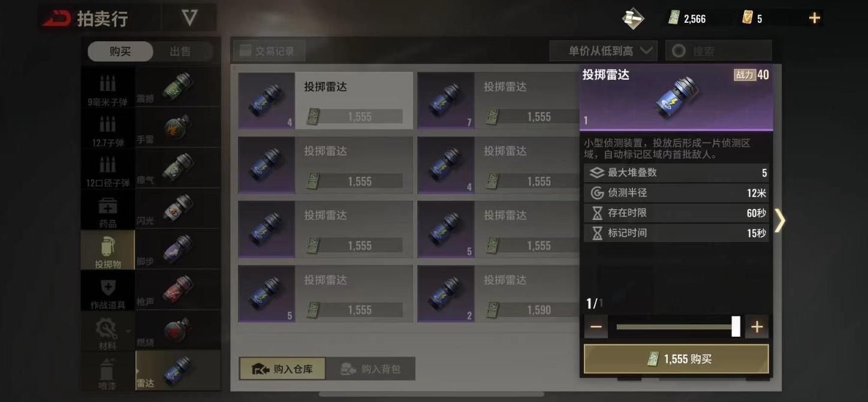The image size is (868, 402).
Task: Click the purchase quantity slider handle
Action: [x=736, y=327]
